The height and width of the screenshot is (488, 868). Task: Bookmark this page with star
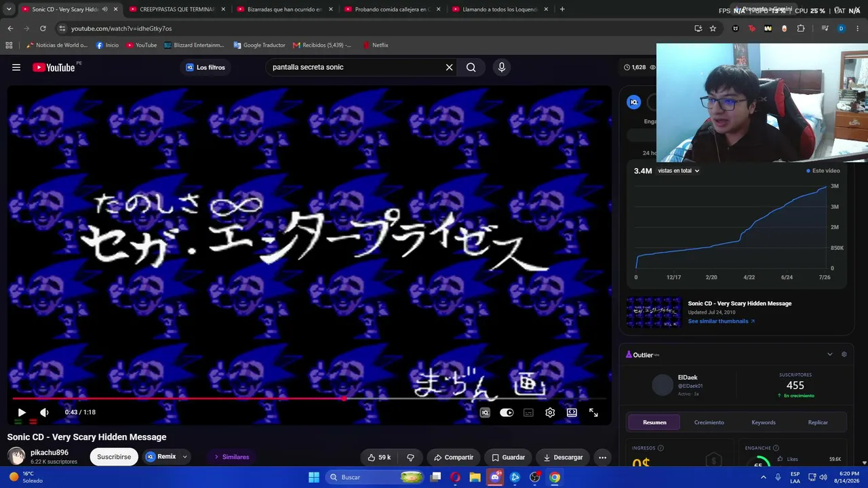tap(713, 28)
